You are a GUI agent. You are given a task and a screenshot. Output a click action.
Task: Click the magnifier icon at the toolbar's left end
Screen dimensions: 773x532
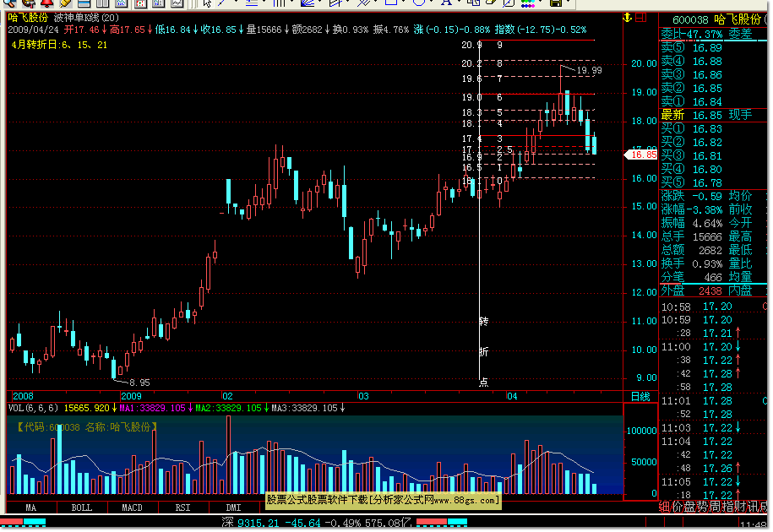click(x=10, y=3)
